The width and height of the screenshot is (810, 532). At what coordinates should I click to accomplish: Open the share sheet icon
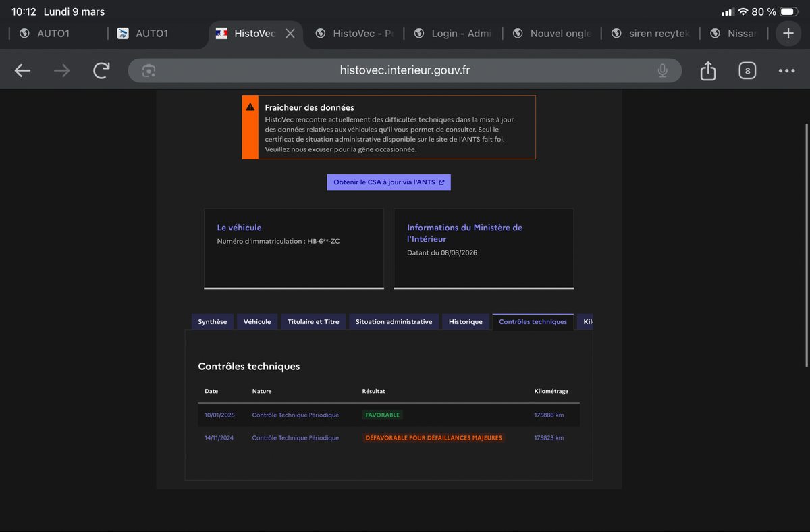(x=707, y=71)
